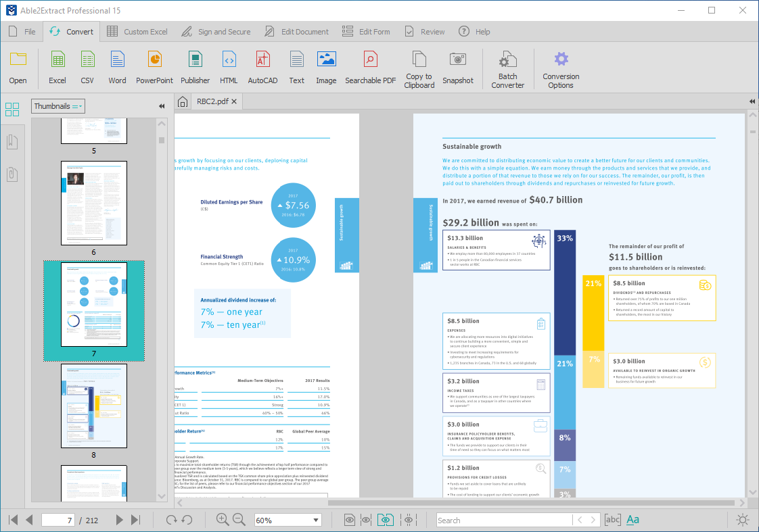Image resolution: width=759 pixels, height=532 pixels.
Task: Switch to the Custom Excel tab
Action: (137, 32)
